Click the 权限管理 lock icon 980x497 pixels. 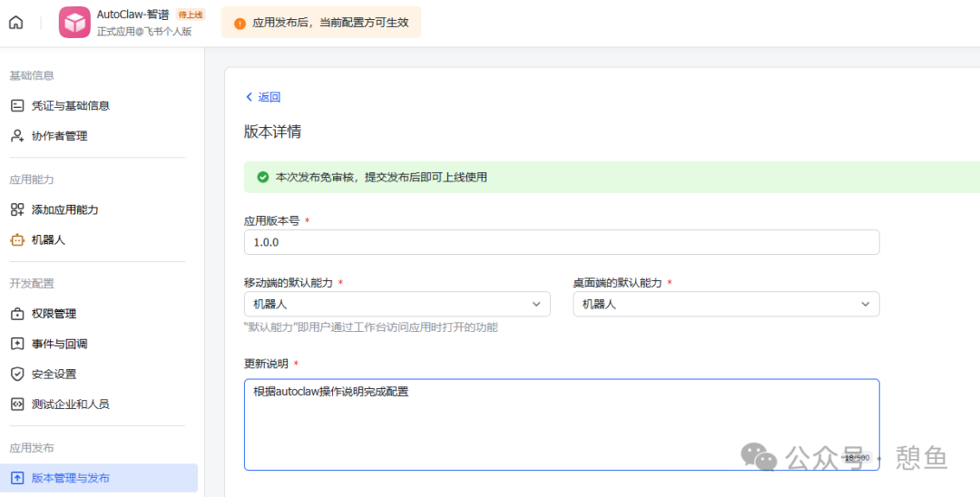17,314
